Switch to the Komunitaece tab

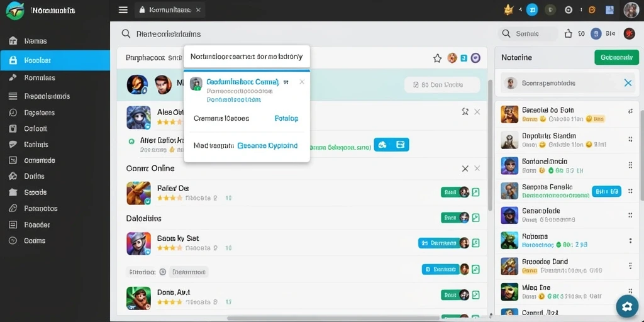170,10
